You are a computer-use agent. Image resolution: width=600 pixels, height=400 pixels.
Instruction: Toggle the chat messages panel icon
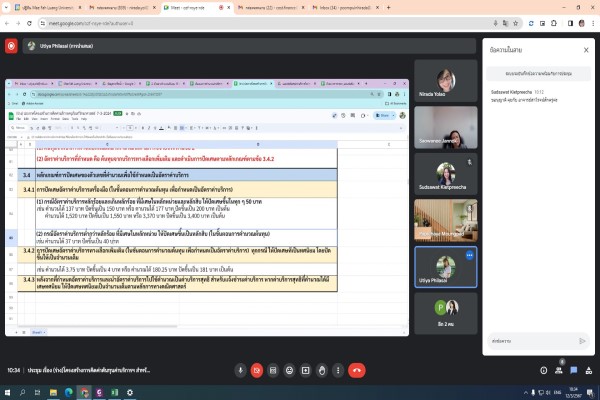[x=574, y=370]
